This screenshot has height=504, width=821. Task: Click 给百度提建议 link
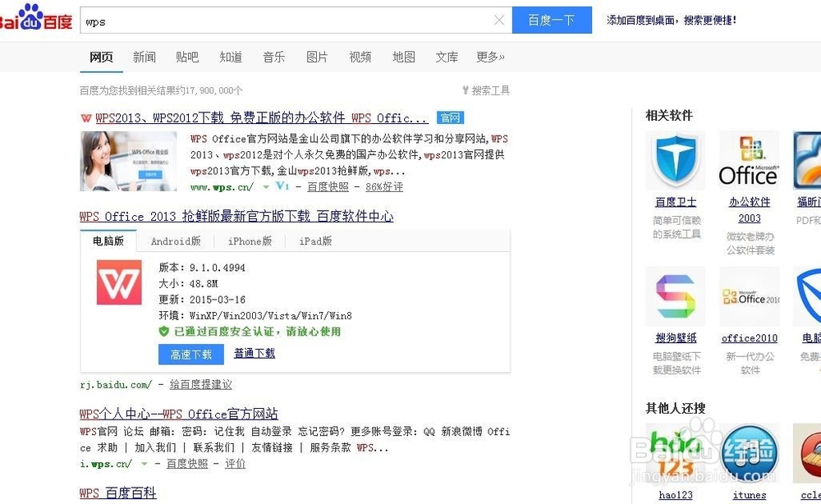200,385
